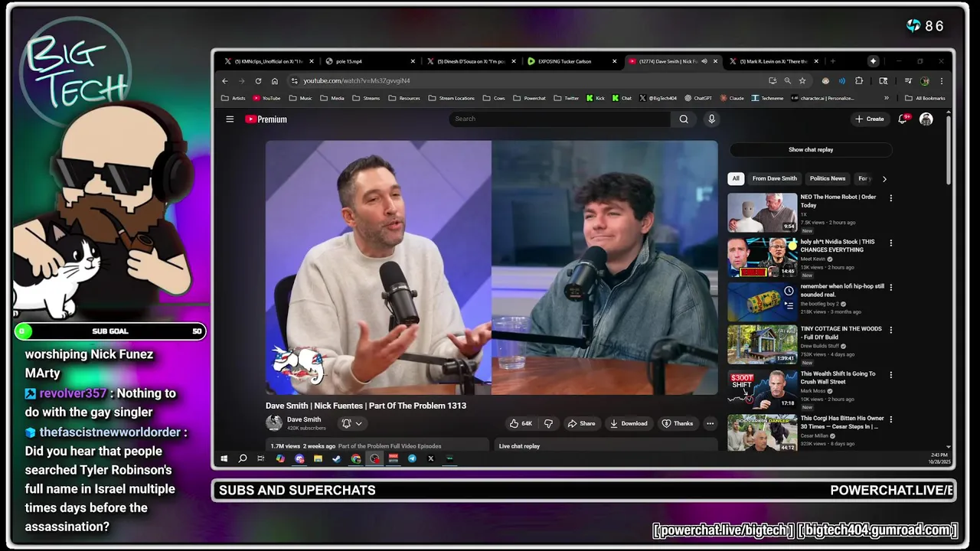Open more actions ellipsis under the video
Image resolution: width=980 pixels, height=551 pixels.
pyautogui.click(x=710, y=423)
